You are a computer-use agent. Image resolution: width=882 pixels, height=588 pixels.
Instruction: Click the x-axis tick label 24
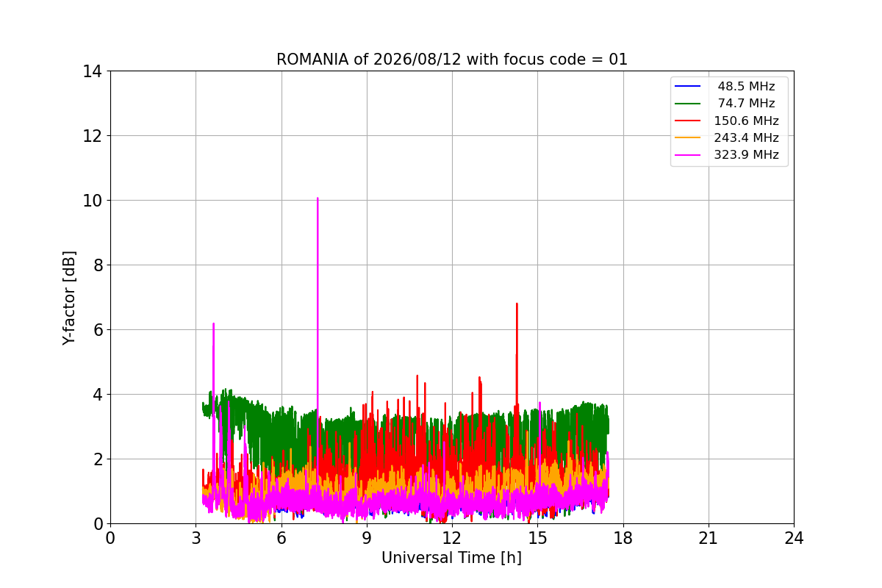pos(794,538)
